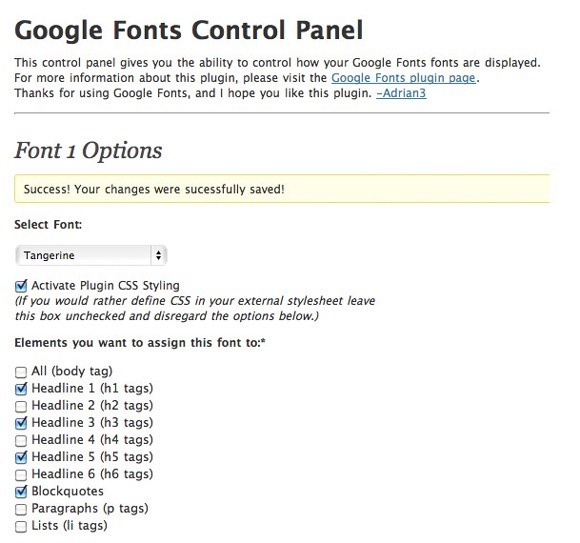The width and height of the screenshot is (580, 543).
Task: Uncheck Headline 5 (h5 tags)
Action: [21, 457]
